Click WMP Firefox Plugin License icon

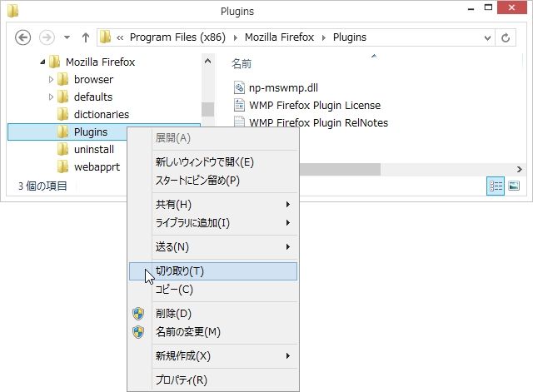pyautogui.click(x=239, y=106)
